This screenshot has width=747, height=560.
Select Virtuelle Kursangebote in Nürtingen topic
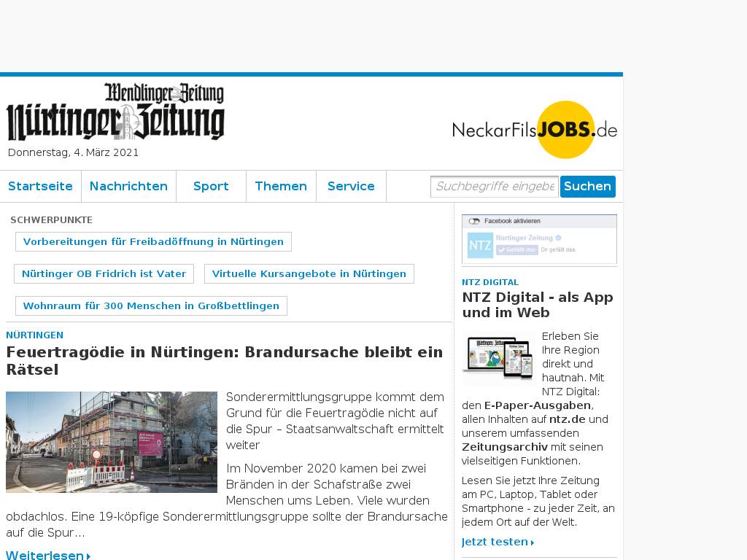point(309,273)
